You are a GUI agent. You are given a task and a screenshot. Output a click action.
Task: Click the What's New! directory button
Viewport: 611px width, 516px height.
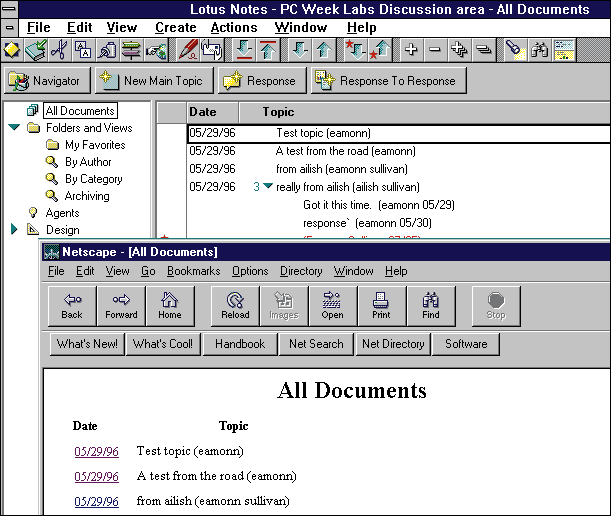[x=87, y=344]
